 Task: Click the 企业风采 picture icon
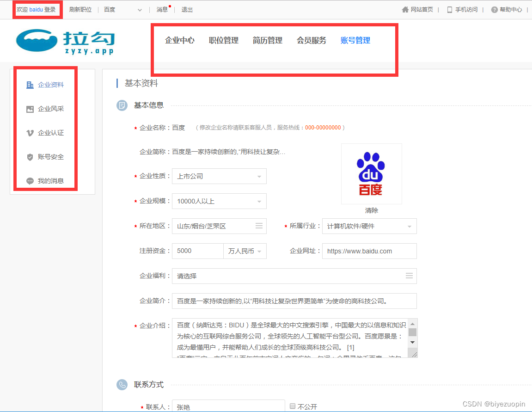tap(30, 109)
